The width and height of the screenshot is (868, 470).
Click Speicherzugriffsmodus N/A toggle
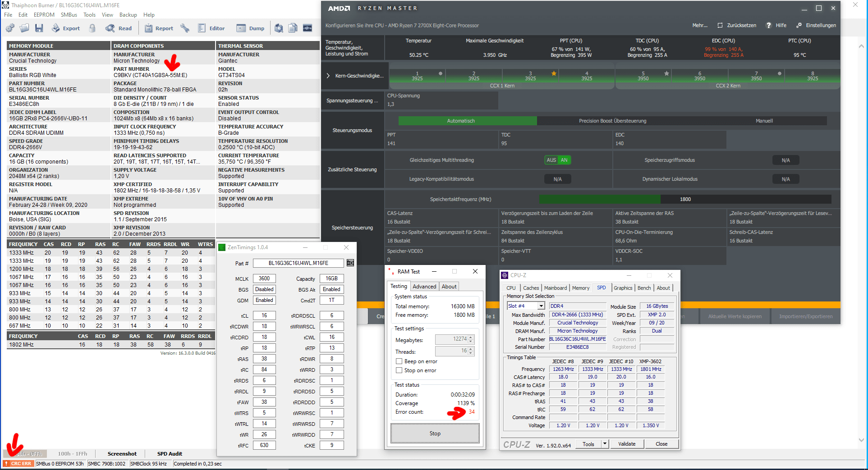coord(785,160)
